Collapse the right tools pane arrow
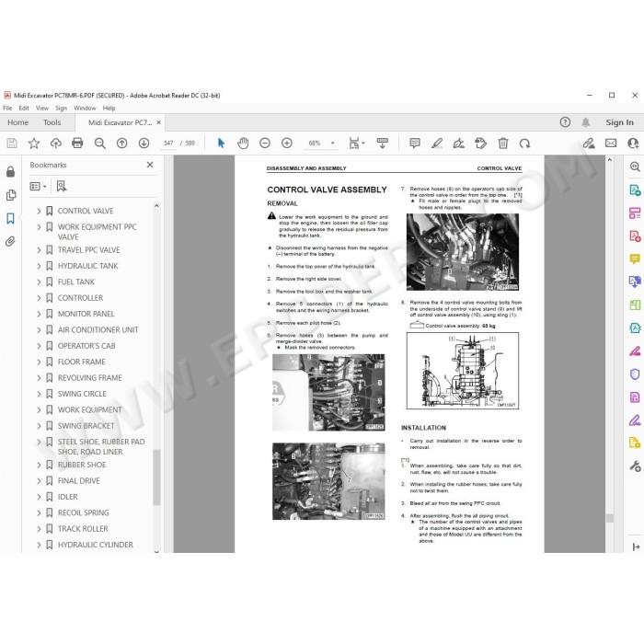The height and width of the screenshot is (644, 644). click(636, 546)
